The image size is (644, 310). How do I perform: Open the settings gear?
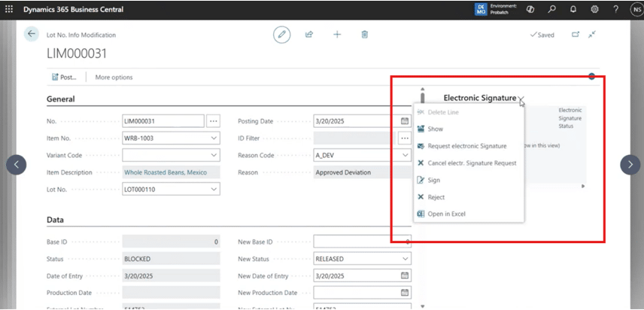(594, 10)
